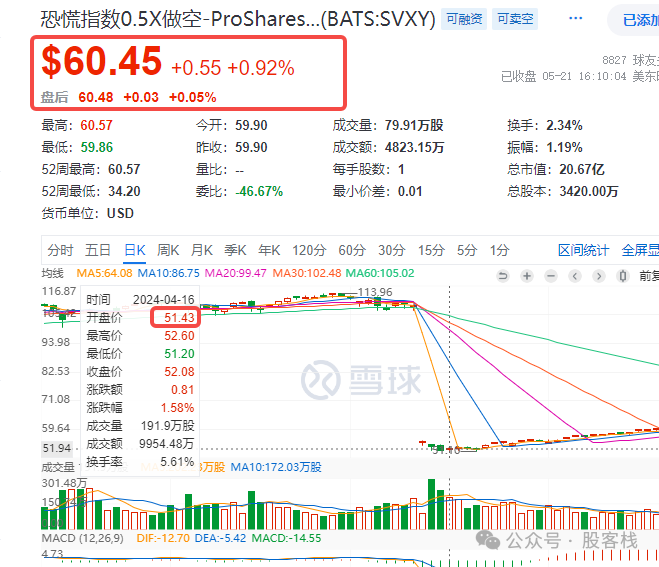This screenshot has width=659, height=567.
Task: Click the chart reset (undo arrow) icon
Action: pyautogui.click(x=503, y=276)
